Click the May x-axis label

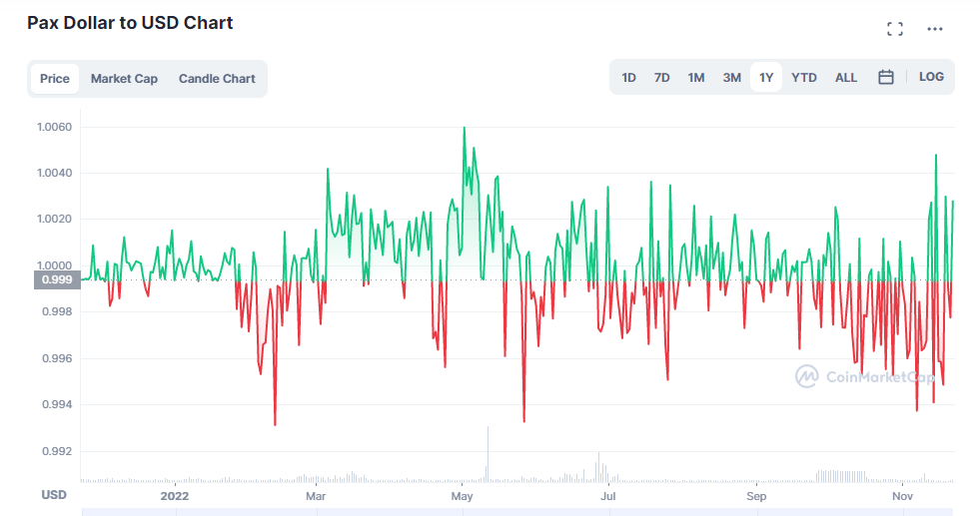click(462, 496)
